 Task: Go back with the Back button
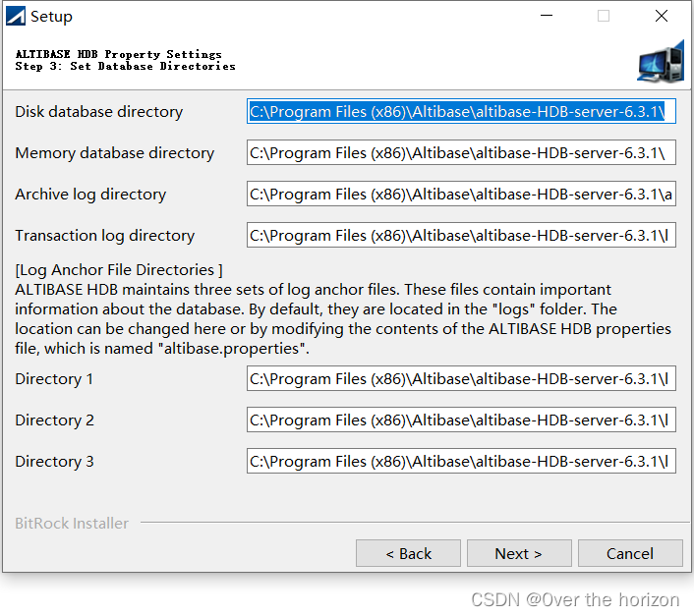[408, 553]
